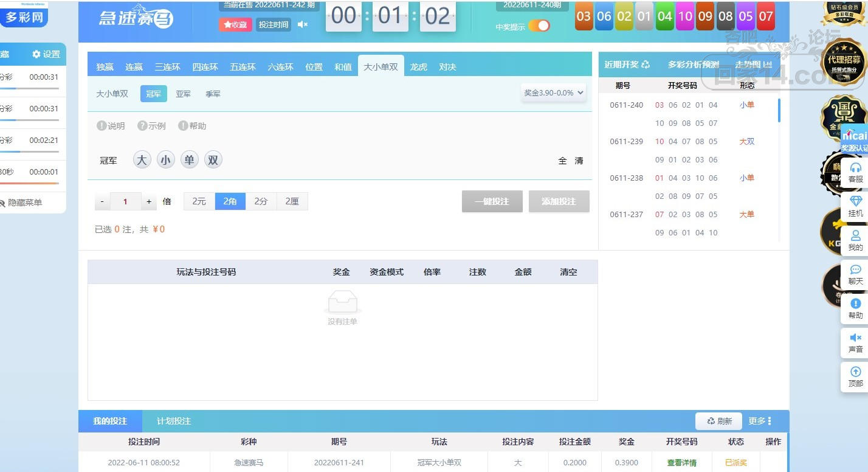
Task: Mute sound via header speaker icon
Action: point(302,24)
